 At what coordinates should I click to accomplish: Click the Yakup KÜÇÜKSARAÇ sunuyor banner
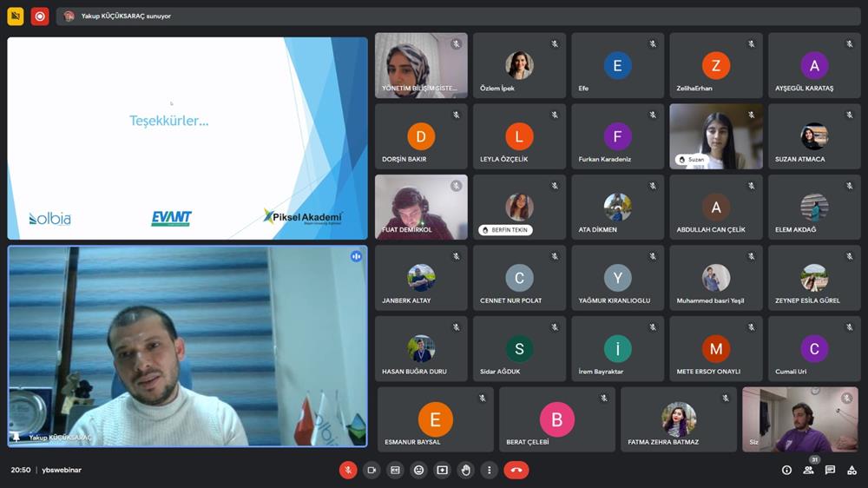[x=122, y=16]
